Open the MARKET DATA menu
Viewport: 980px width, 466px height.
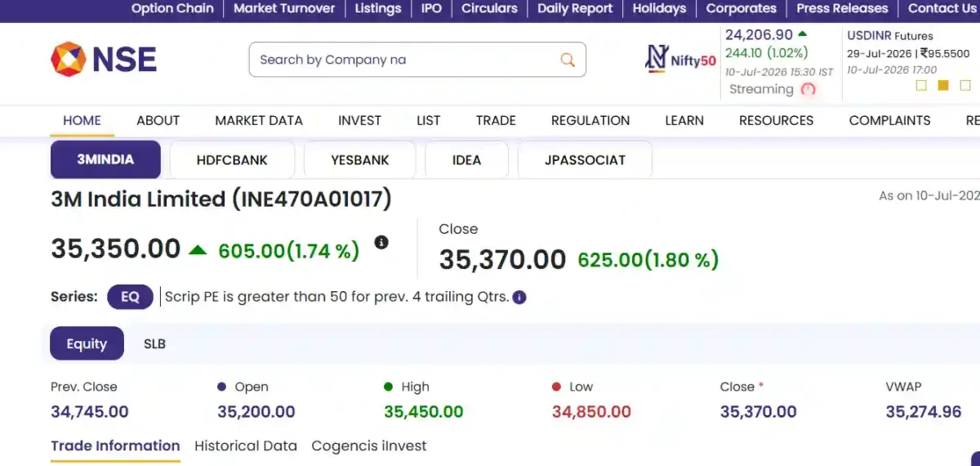click(259, 120)
